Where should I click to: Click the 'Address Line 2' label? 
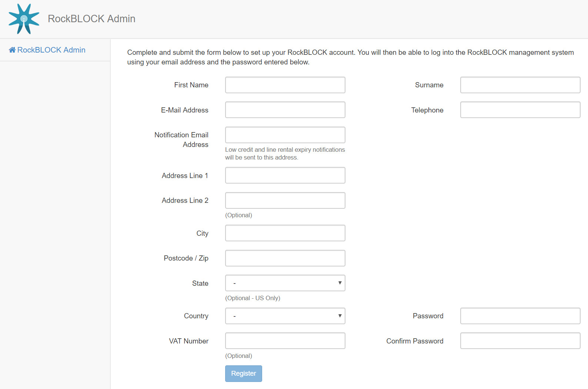pos(185,200)
